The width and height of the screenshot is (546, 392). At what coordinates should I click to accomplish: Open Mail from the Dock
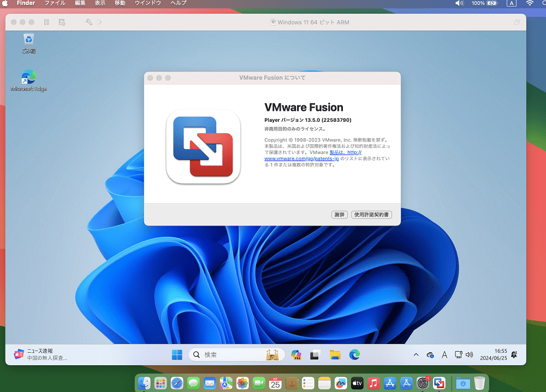[210, 384]
